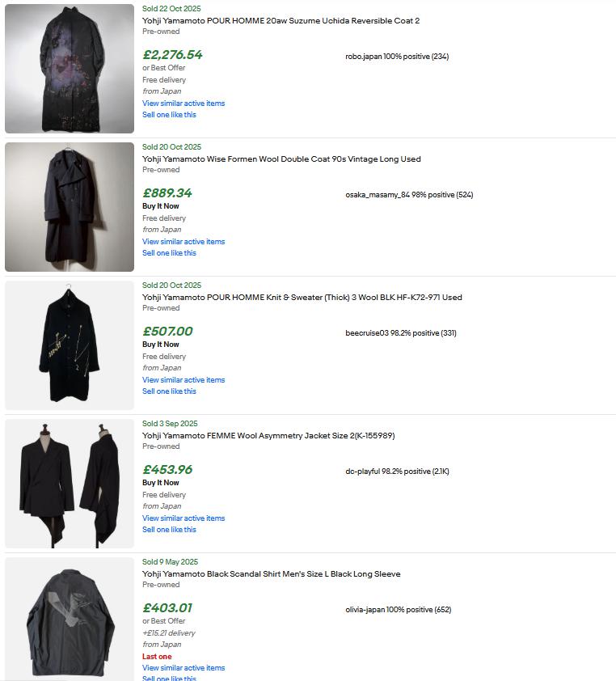
Task: Open the Knit & Sweater HF-K72-971 listing title
Action: pos(302,297)
